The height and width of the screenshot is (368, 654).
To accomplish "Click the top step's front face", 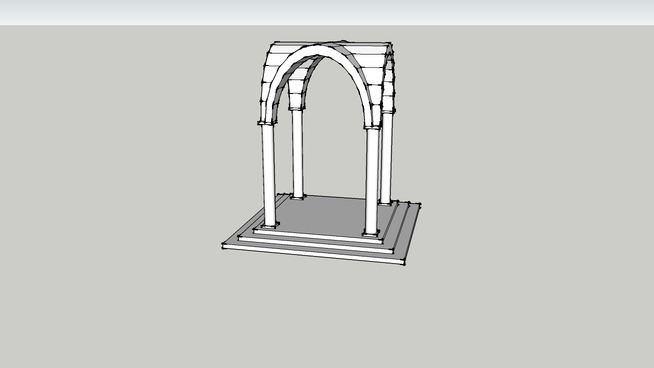I will (x=318, y=236).
